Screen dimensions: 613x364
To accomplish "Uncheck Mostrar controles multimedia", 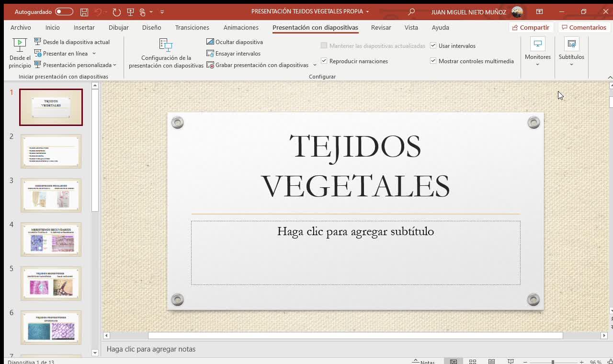I will pos(433,61).
